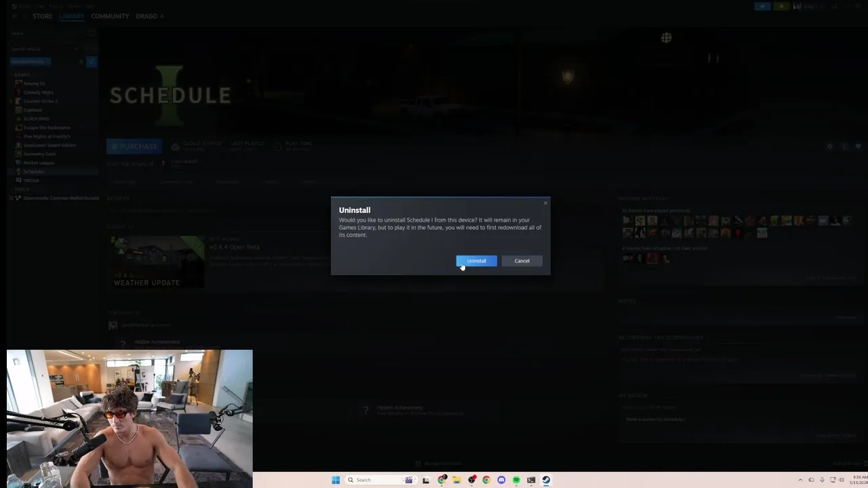
Task: Open the COMMUNITY tab in Steam
Action: pyautogui.click(x=110, y=16)
